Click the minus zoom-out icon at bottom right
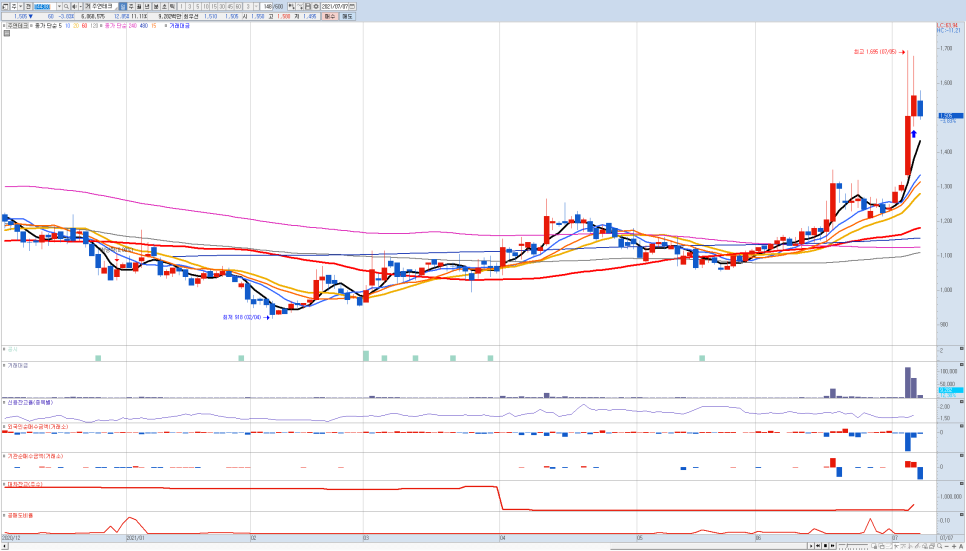 pyautogui.click(x=947, y=546)
